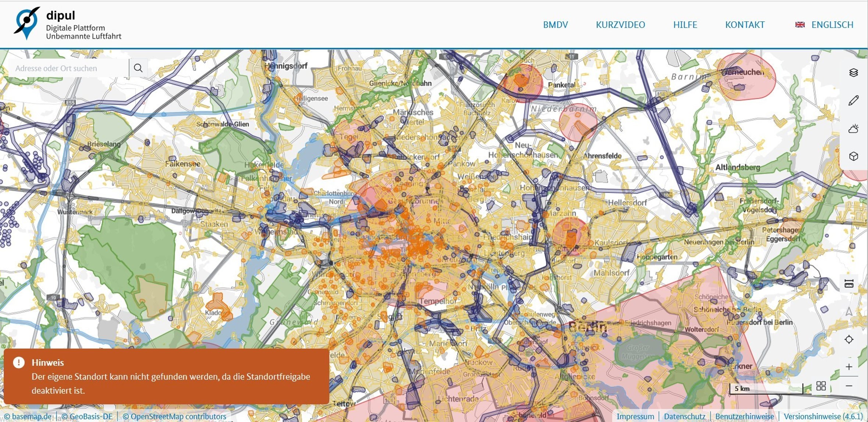Open the tile grid selector near the scale bar
The width and height of the screenshot is (868, 422).
pos(821,386)
